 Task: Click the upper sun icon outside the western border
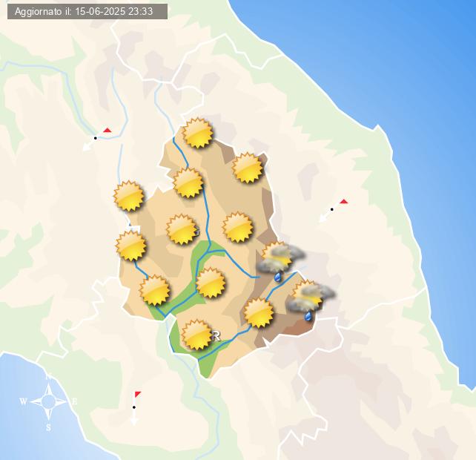[129, 196]
